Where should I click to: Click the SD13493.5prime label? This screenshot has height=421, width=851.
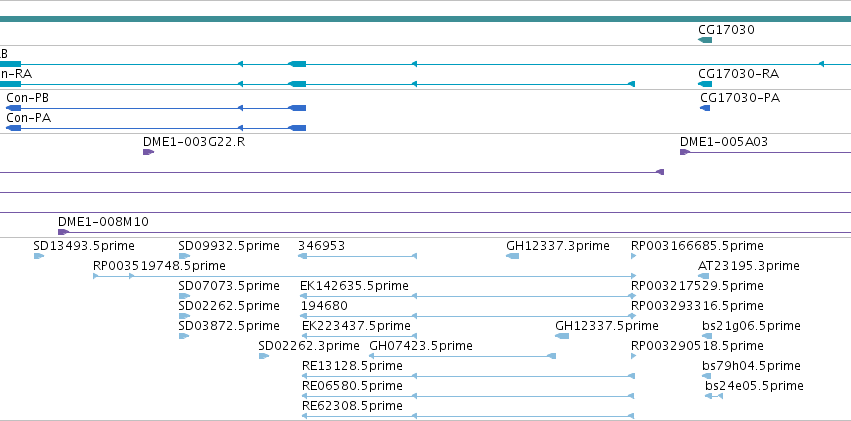pos(84,246)
